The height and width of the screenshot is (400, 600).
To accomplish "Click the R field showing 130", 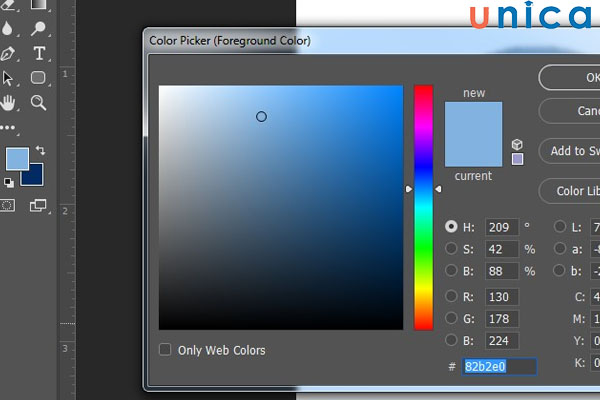I will (502, 297).
